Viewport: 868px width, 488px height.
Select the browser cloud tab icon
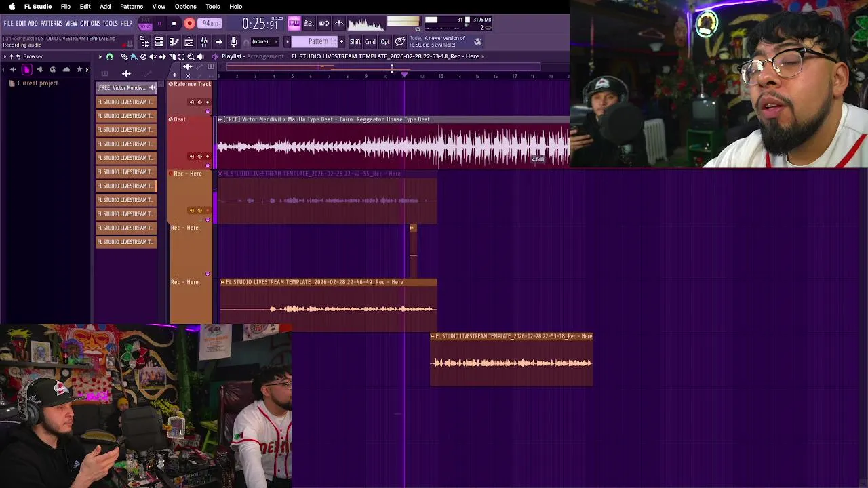coord(66,69)
